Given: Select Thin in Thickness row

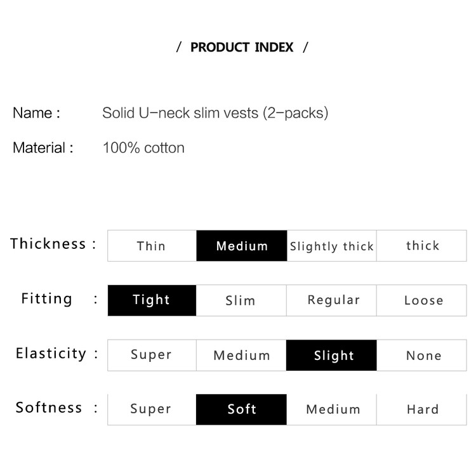Looking at the screenshot, I should coord(152,246).
